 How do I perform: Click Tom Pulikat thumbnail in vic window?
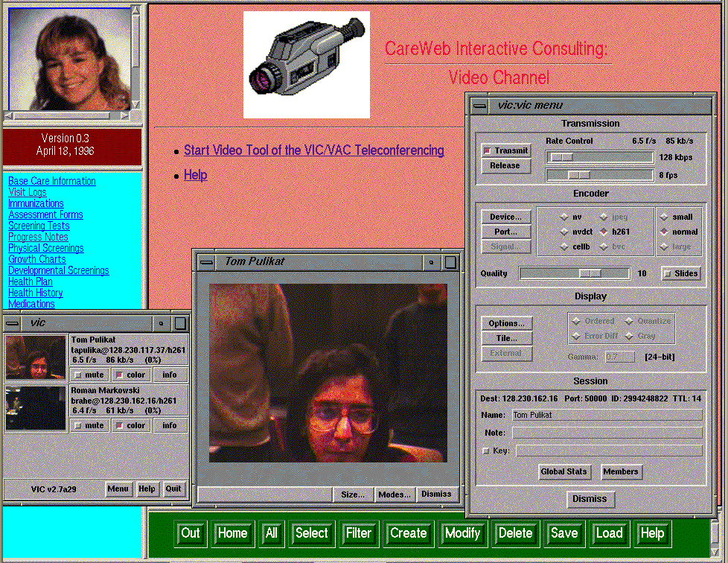pyautogui.click(x=36, y=357)
